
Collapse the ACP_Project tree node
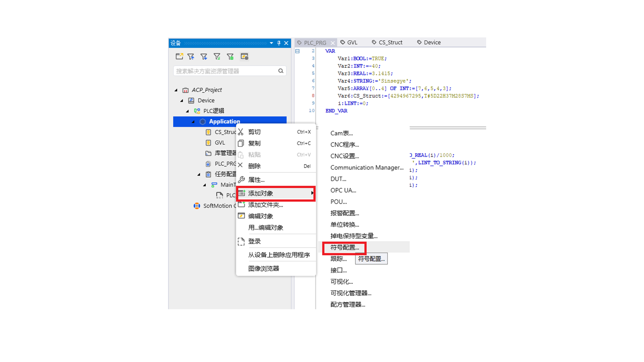pyautogui.click(x=176, y=90)
